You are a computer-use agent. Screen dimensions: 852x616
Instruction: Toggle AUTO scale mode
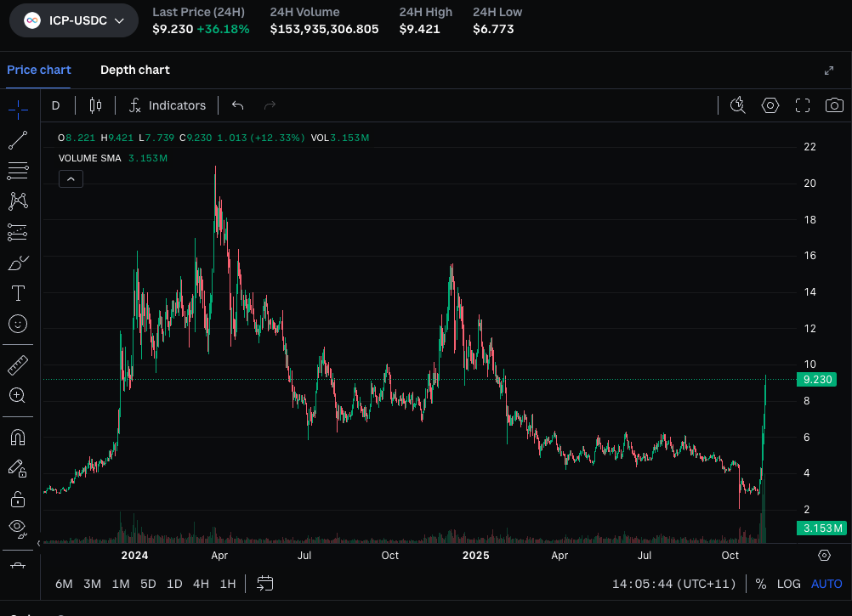pyautogui.click(x=826, y=584)
